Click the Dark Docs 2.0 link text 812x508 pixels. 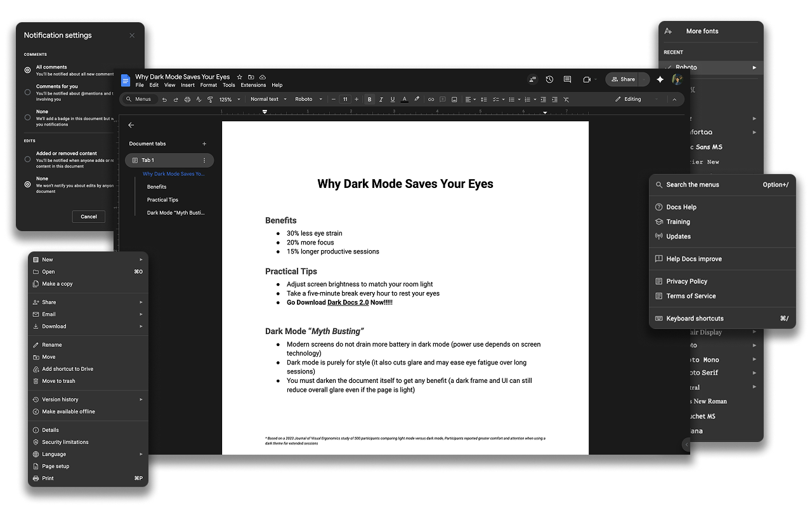pyautogui.click(x=348, y=302)
